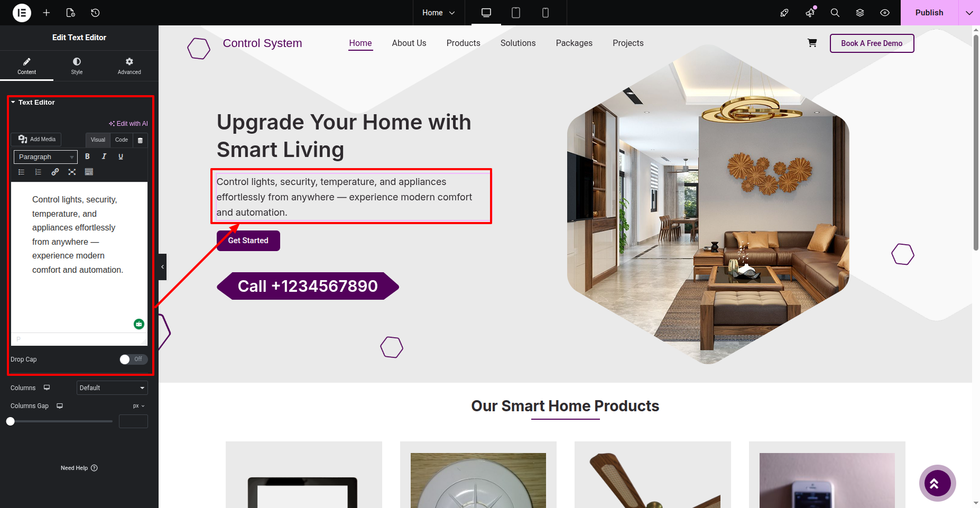Switch to tablet responsive view
The height and width of the screenshot is (508, 980).
click(516, 13)
